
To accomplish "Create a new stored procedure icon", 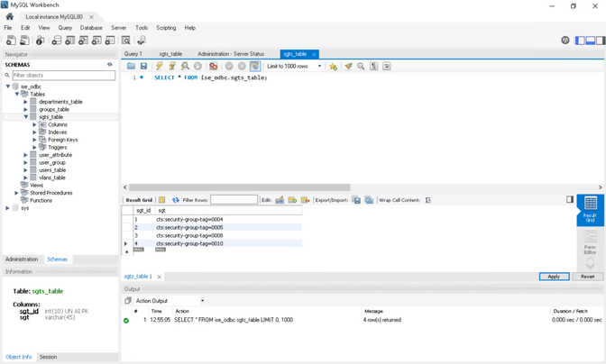I will point(96,40).
